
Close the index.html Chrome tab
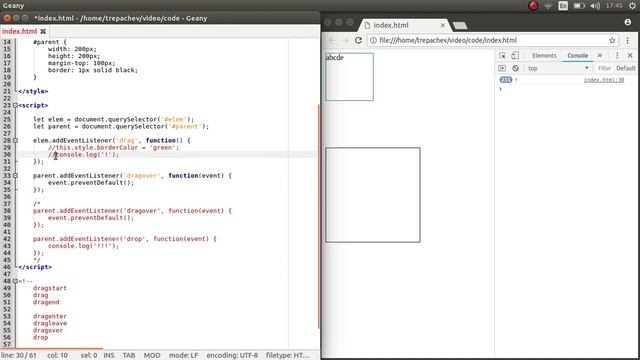[x=442, y=25]
